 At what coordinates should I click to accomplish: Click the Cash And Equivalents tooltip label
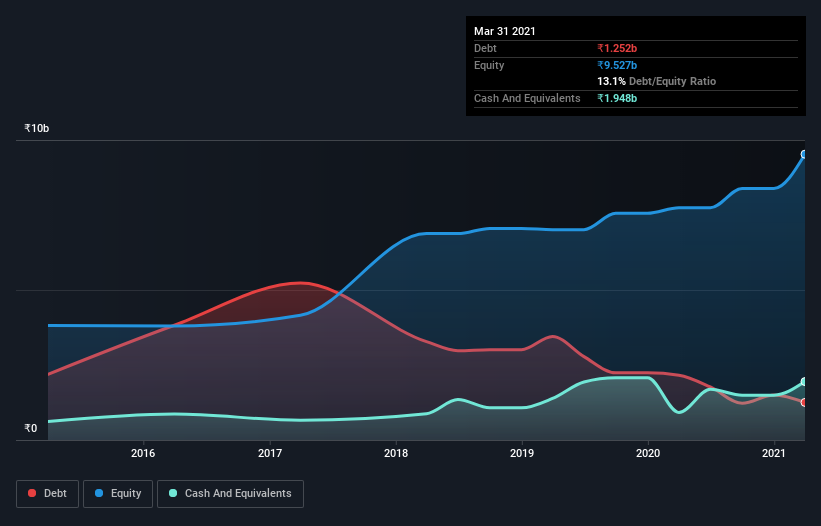[x=527, y=98]
